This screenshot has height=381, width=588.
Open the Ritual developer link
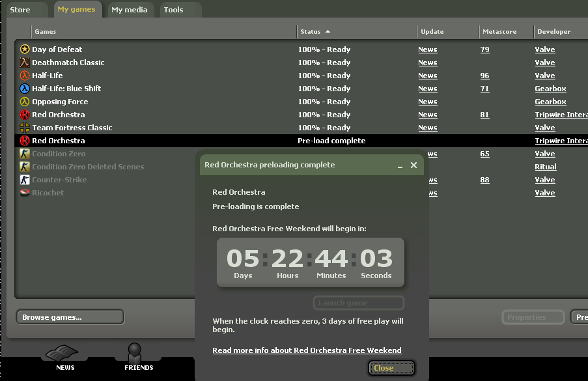click(546, 167)
